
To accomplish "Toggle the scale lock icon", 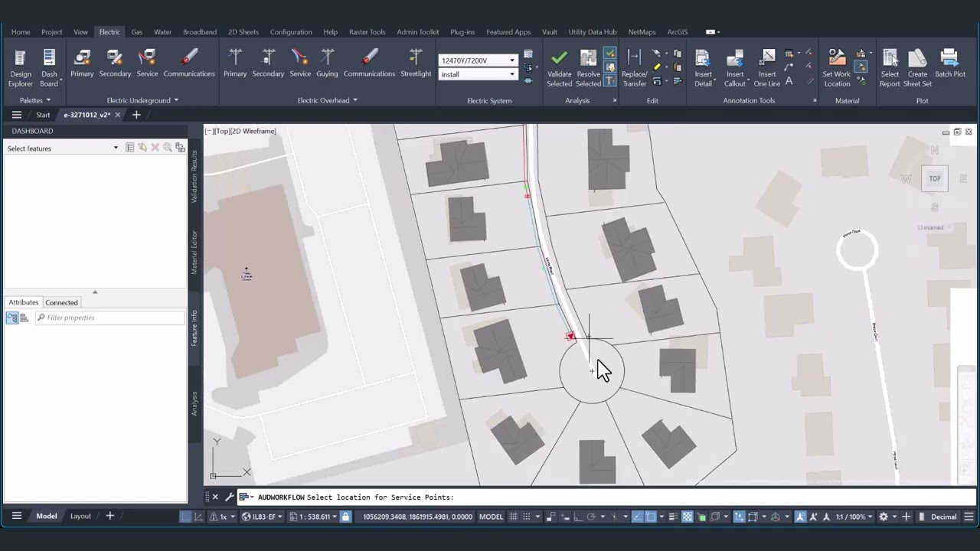I will coord(345,517).
